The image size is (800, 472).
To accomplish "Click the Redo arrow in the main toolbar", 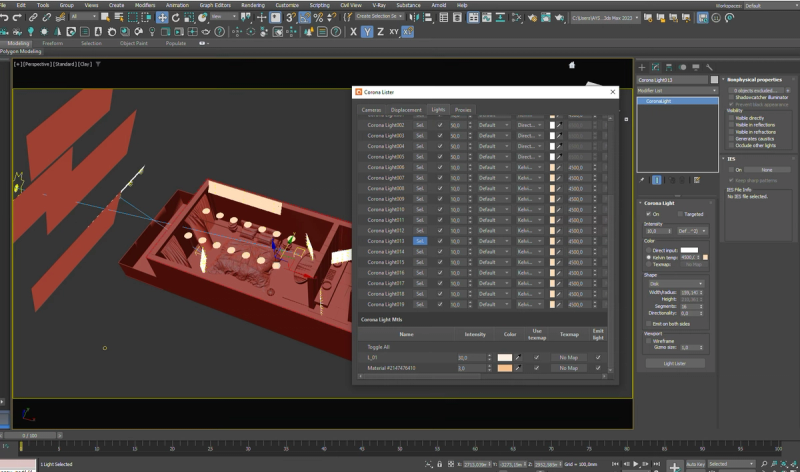I will coord(17,18).
